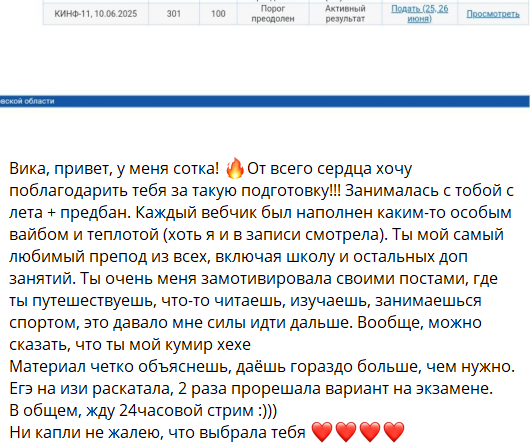Click the Просмотреть link in results row
Image resolution: width=530 pixels, height=445 pixels.
click(493, 14)
